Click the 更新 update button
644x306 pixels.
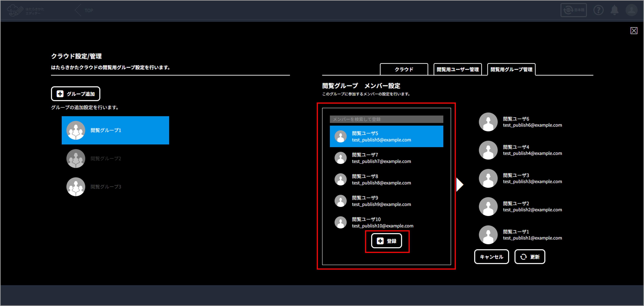click(x=530, y=257)
